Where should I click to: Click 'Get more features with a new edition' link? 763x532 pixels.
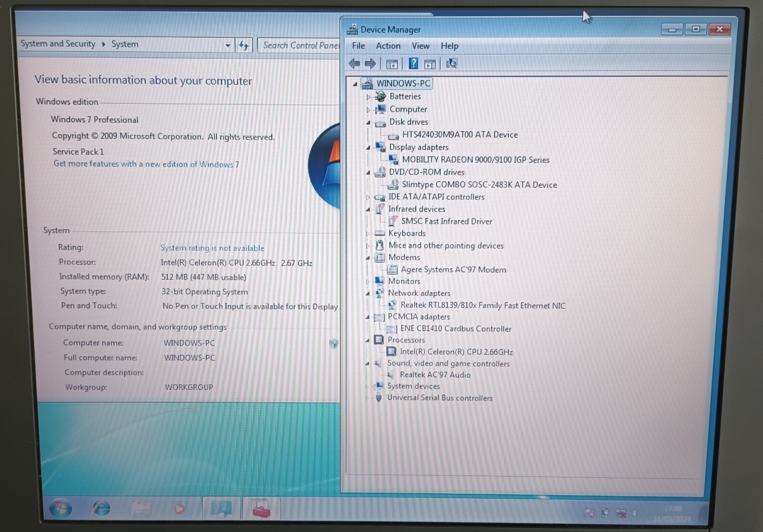[146, 164]
